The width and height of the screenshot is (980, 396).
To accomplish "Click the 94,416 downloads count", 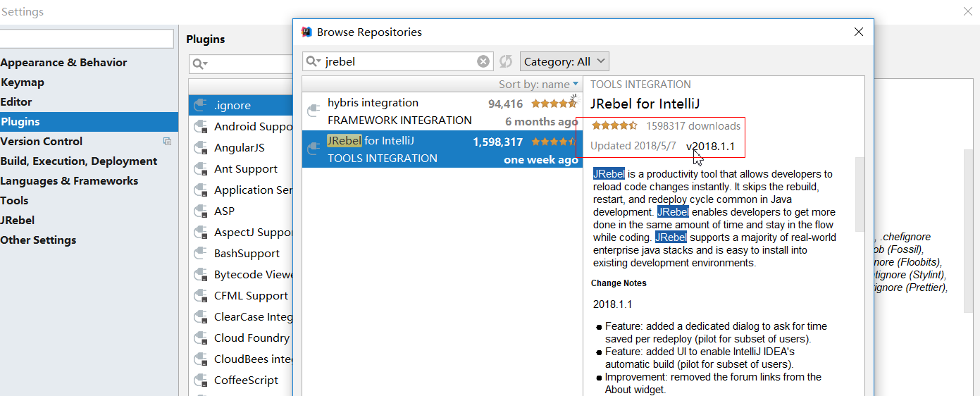I will point(506,104).
